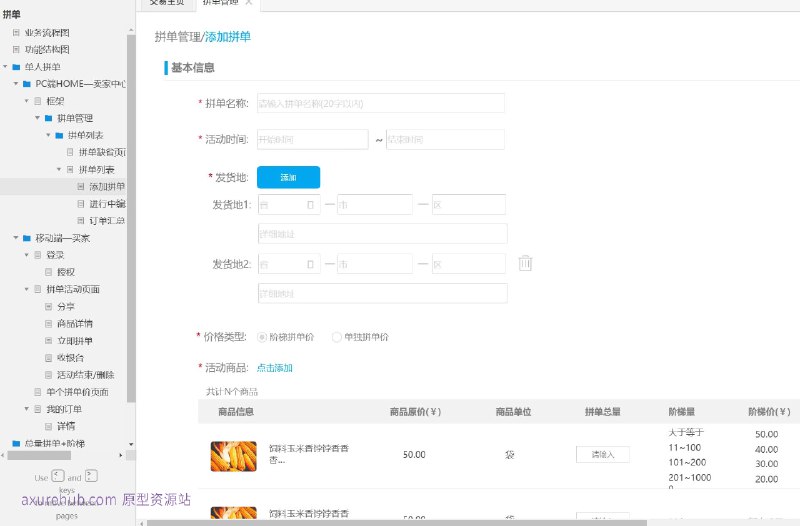
Task: Click the sidebar scroll-down arrow
Action: point(131,444)
